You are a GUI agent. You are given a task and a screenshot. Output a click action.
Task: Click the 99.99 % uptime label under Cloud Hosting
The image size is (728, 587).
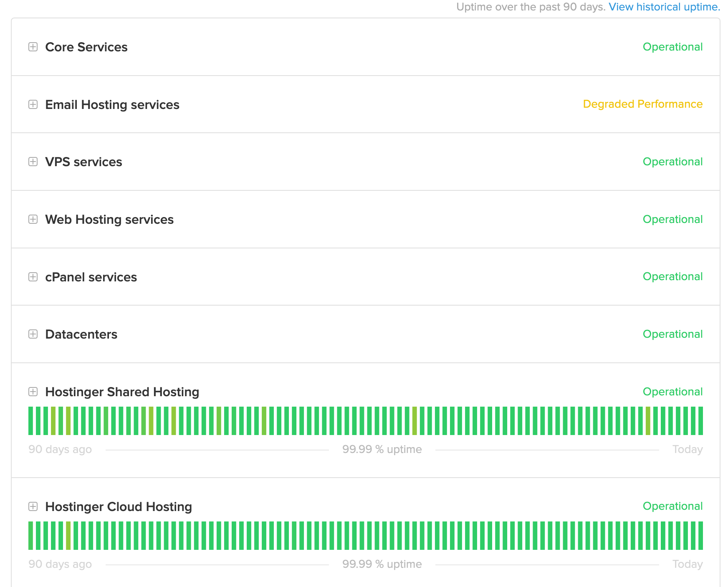[382, 564]
